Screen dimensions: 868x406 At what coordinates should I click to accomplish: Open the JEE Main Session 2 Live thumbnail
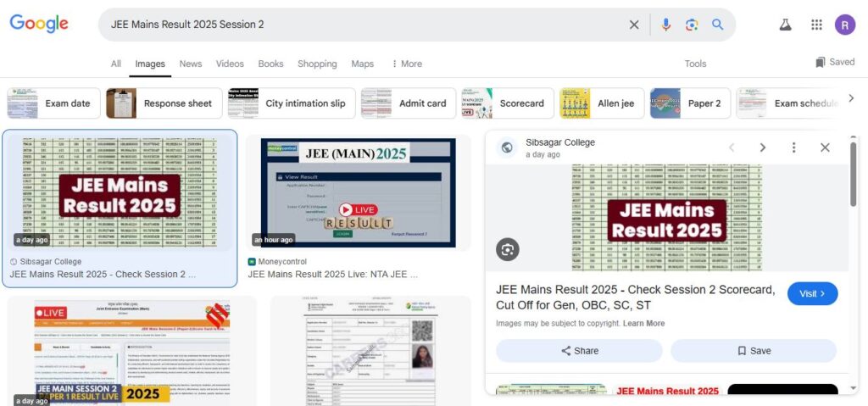click(x=131, y=351)
